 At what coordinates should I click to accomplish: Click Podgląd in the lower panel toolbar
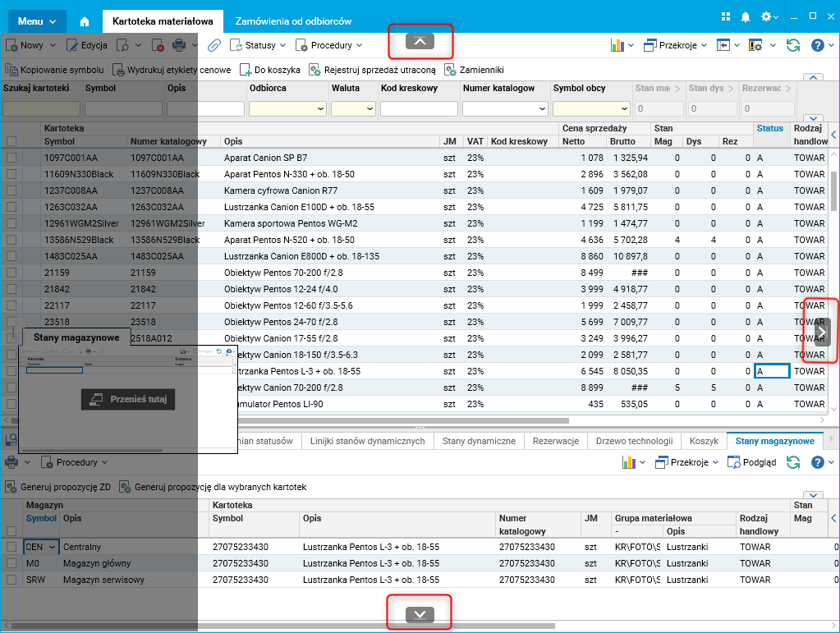coord(751,462)
